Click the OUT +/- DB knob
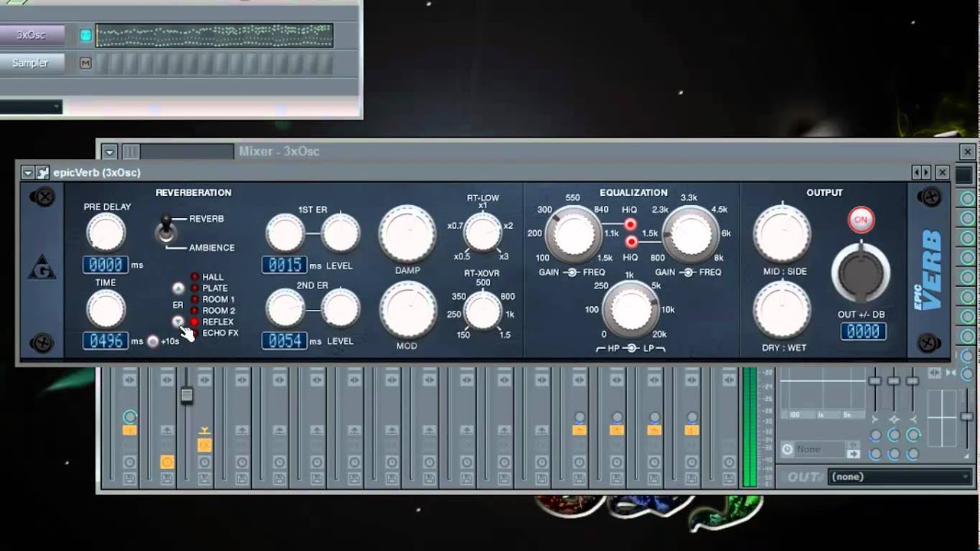Screen dimensions: 980x551 point(861,272)
